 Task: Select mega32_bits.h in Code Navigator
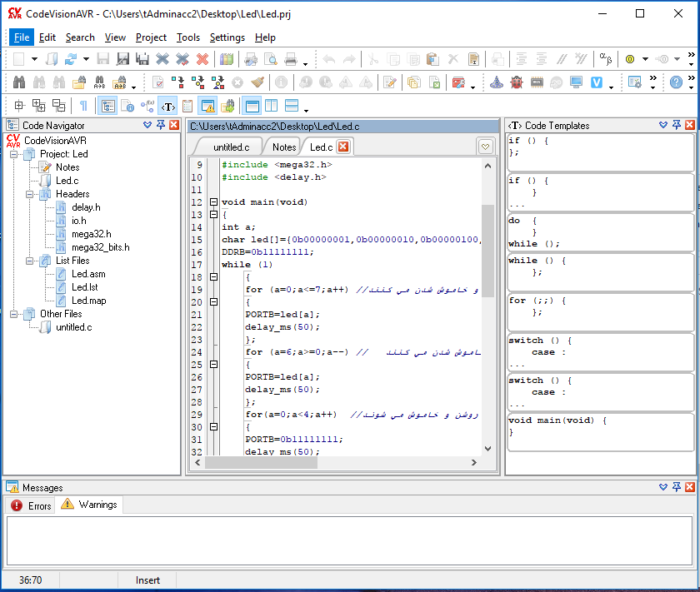coord(101,247)
